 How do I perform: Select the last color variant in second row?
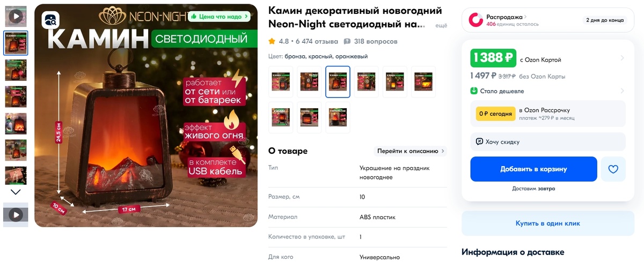click(x=338, y=117)
